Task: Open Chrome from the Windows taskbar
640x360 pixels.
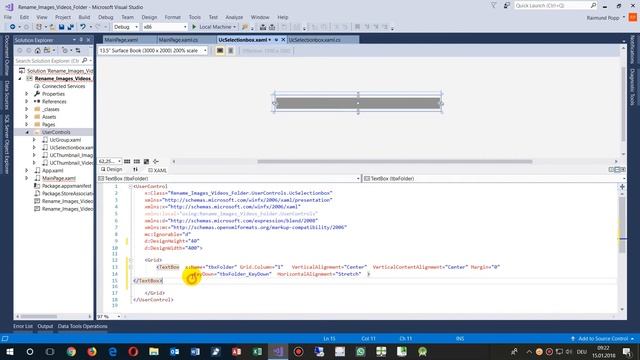Action: click(x=71, y=351)
